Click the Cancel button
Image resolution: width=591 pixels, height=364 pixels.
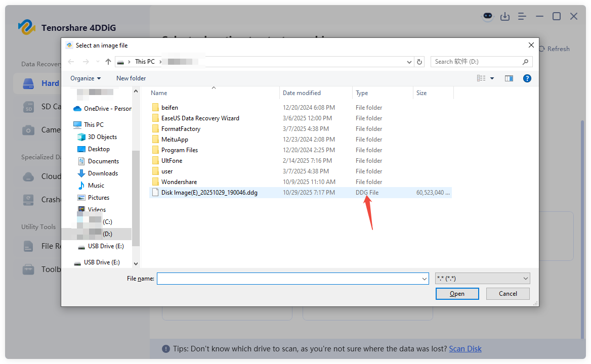[508, 294]
